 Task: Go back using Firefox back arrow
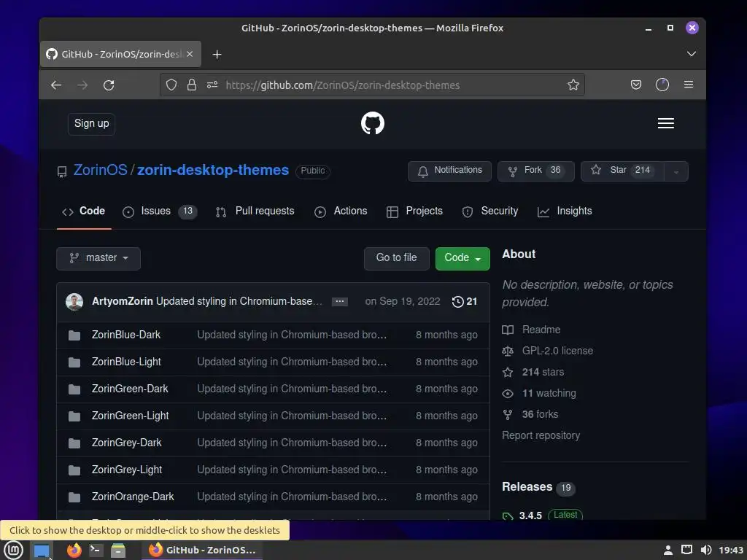56,85
